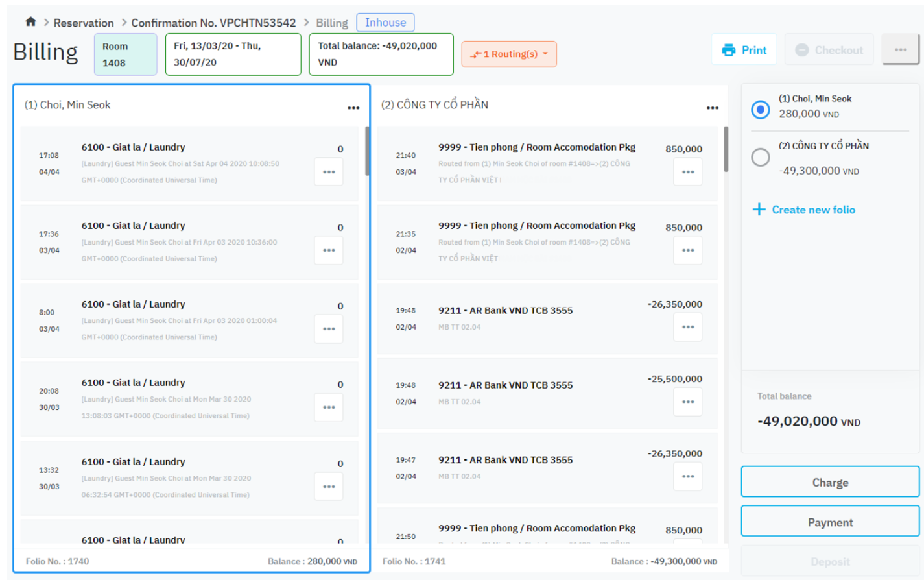Image resolution: width=924 pixels, height=580 pixels.
Task: Click the Inhouse status badge
Action: [x=385, y=23]
